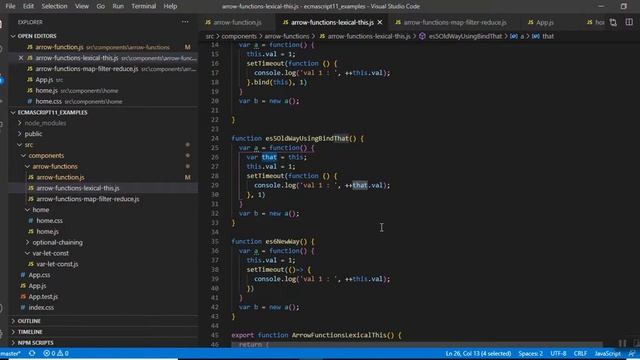Click the synchronize changes icon in status bar
The width and height of the screenshot is (640, 360).
coord(32,353)
